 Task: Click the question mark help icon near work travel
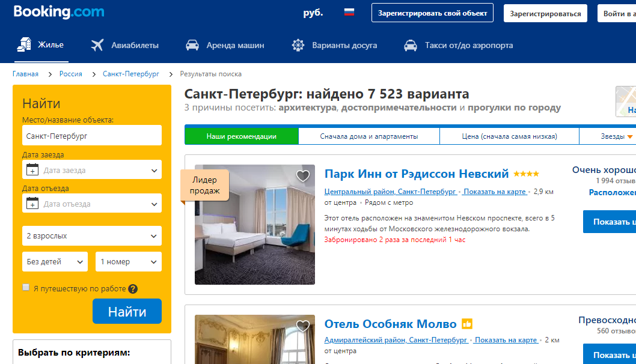(x=133, y=288)
